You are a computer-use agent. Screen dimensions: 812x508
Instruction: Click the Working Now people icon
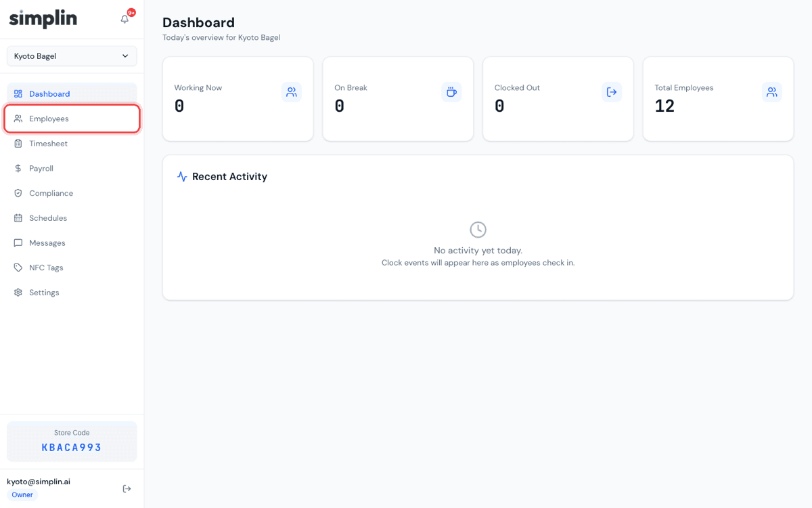(x=292, y=92)
